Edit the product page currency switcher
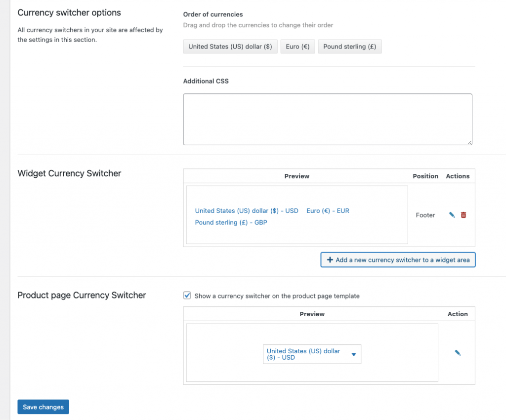Viewport: 506px width, 420px height. click(457, 352)
